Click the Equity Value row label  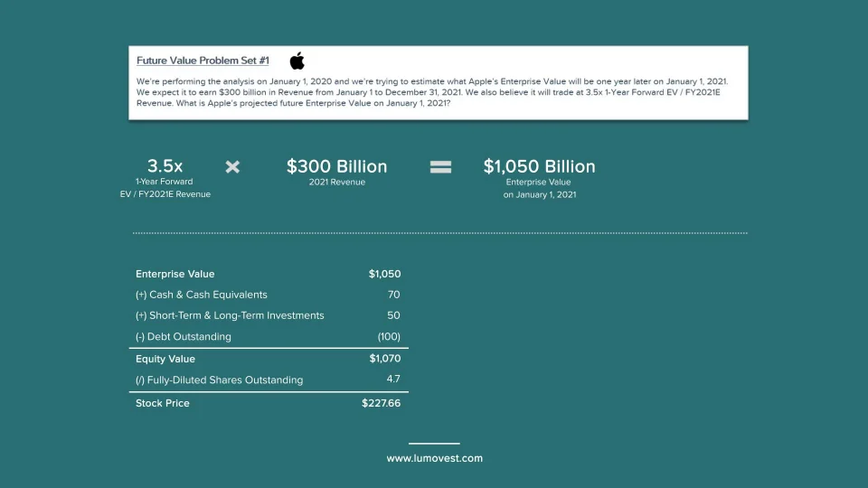165,359
